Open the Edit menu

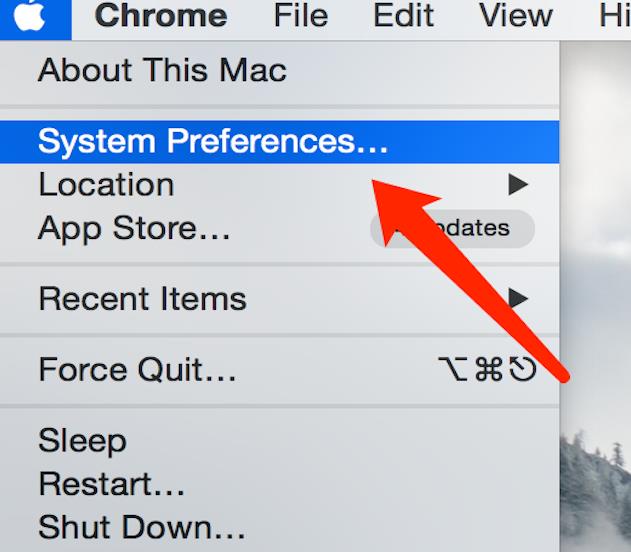(x=403, y=16)
